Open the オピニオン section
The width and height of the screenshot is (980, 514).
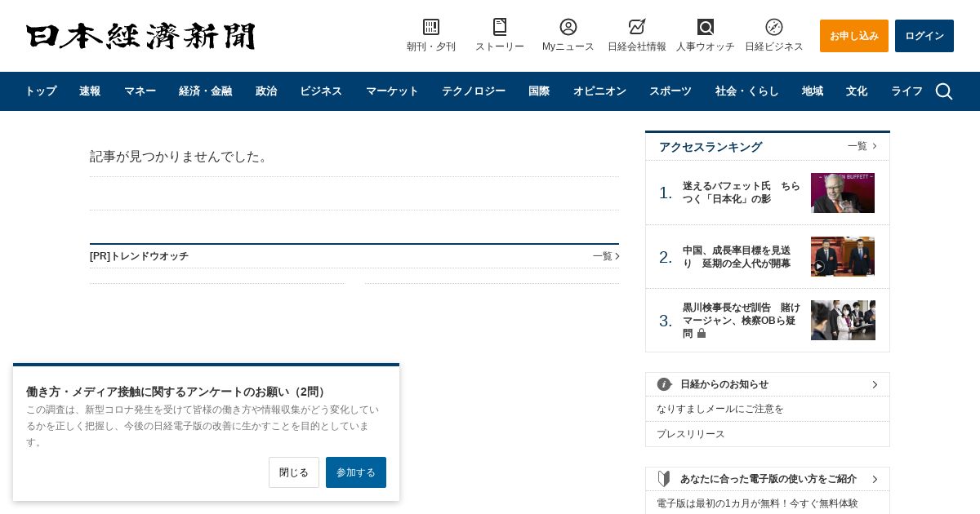[x=599, y=91]
